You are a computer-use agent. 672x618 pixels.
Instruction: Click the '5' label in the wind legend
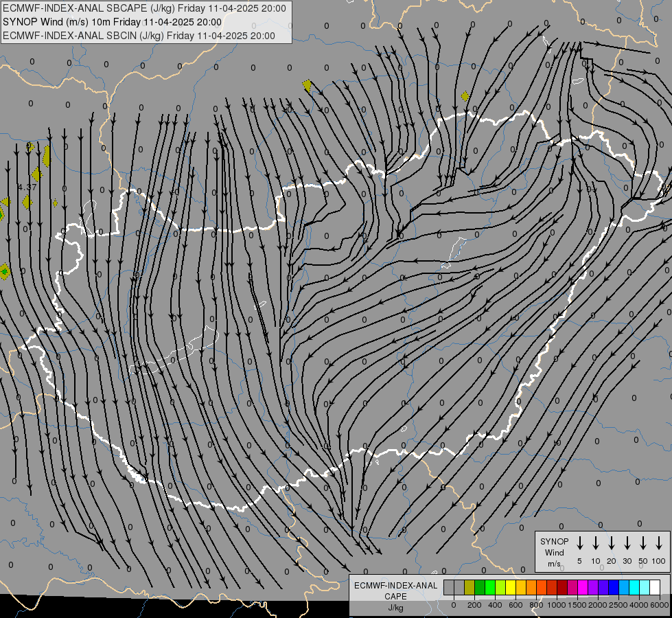pyautogui.click(x=579, y=561)
